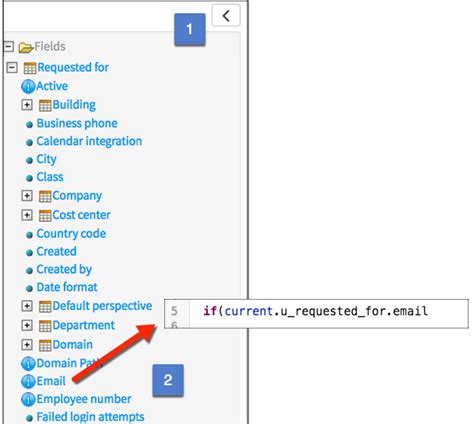Insert the Failed login attempts field
474x424 pixels.
pos(90,417)
